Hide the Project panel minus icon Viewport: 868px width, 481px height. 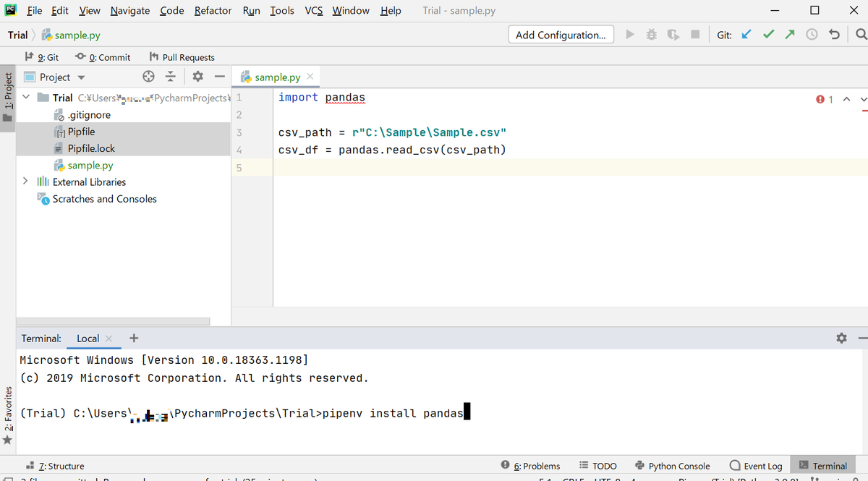[x=220, y=77]
